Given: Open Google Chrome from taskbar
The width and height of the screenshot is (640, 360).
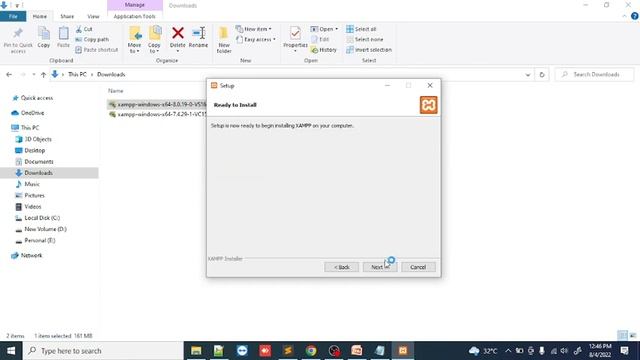Looking at the screenshot, I should pos(311,351).
